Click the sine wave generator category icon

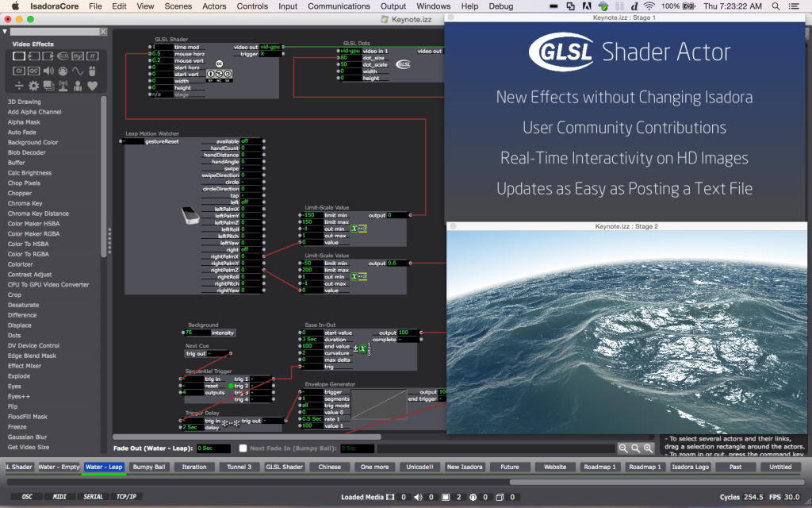tap(78, 71)
